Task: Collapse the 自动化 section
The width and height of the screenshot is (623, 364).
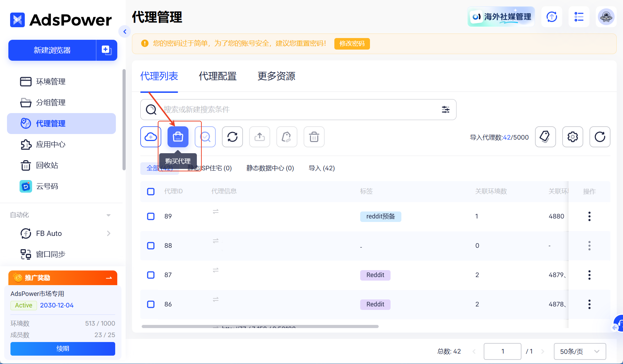Action: tap(108, 215)
